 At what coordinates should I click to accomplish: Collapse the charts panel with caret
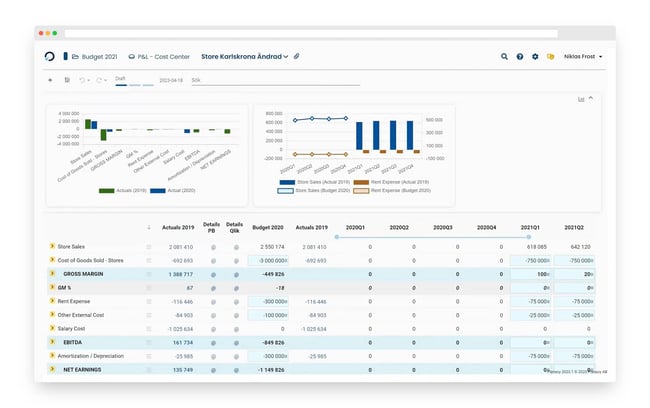(591, 98)
